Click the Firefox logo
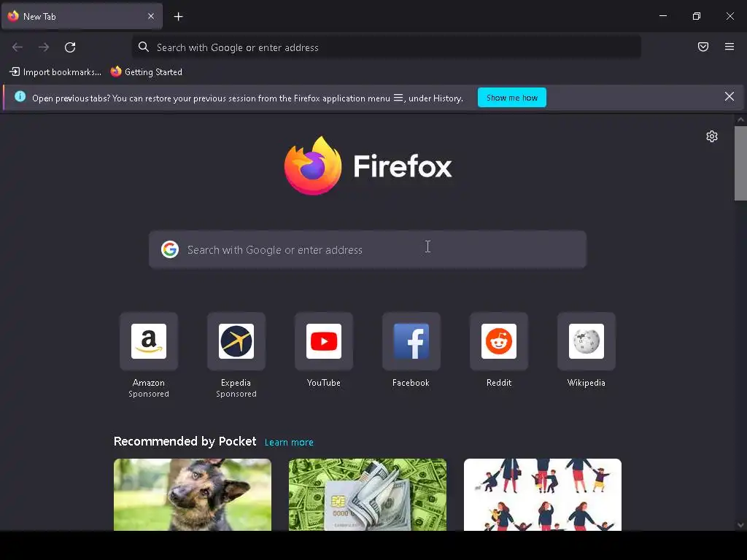This screenshot has width=747, height=560. [368, 166]
